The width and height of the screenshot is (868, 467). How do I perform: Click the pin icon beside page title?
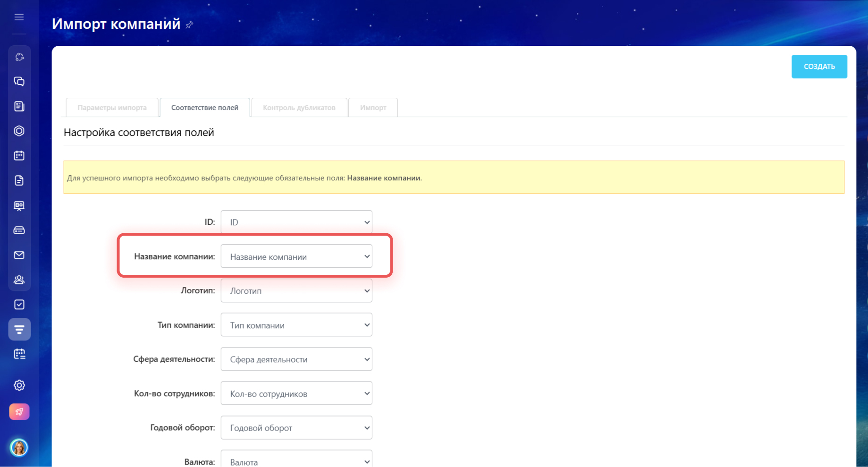[x=189, y=25]
